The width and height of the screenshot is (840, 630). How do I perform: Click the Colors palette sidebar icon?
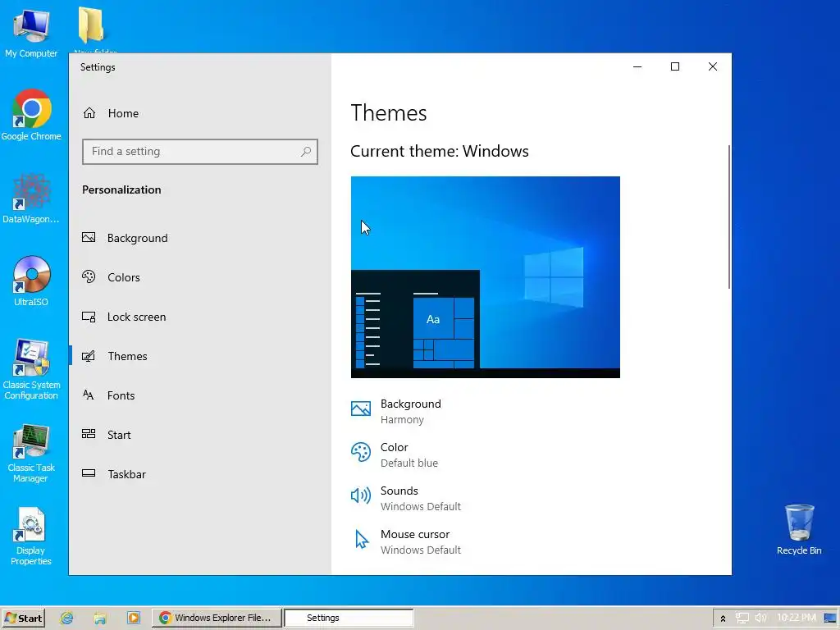[x=89, y=277]
